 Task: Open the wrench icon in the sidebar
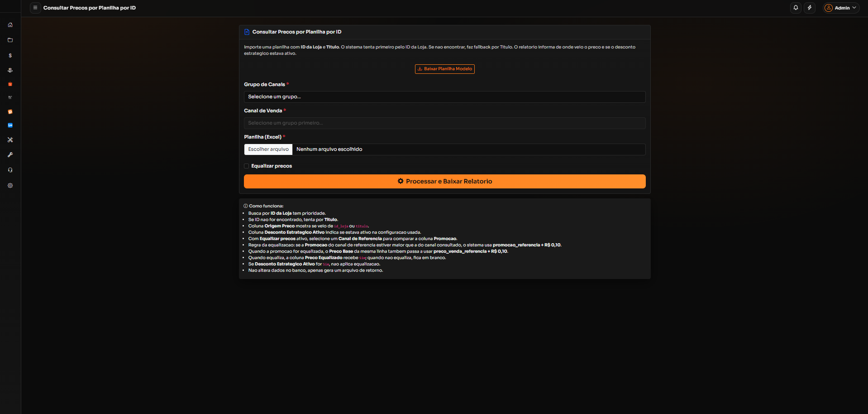point(10,155)
